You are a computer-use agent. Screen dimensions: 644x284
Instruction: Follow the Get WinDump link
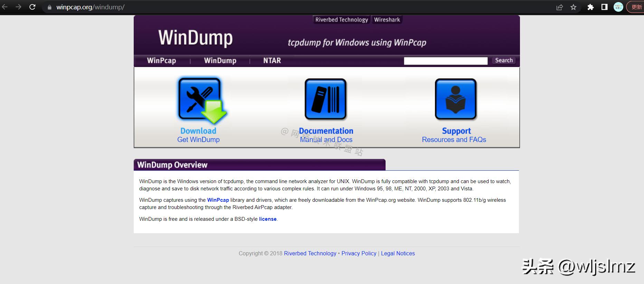coord(198,140)
